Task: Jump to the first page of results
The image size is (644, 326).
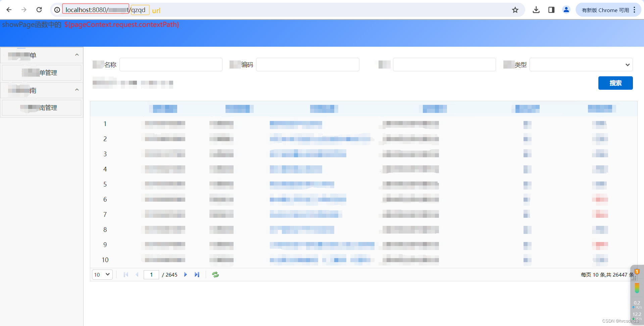Action: coord(126,275)
